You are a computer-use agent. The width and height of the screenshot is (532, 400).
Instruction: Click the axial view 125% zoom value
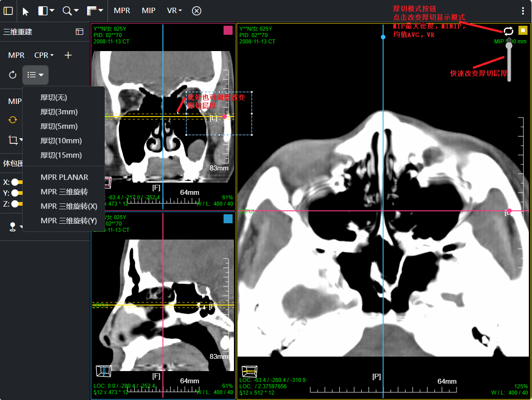pos(521,386)
